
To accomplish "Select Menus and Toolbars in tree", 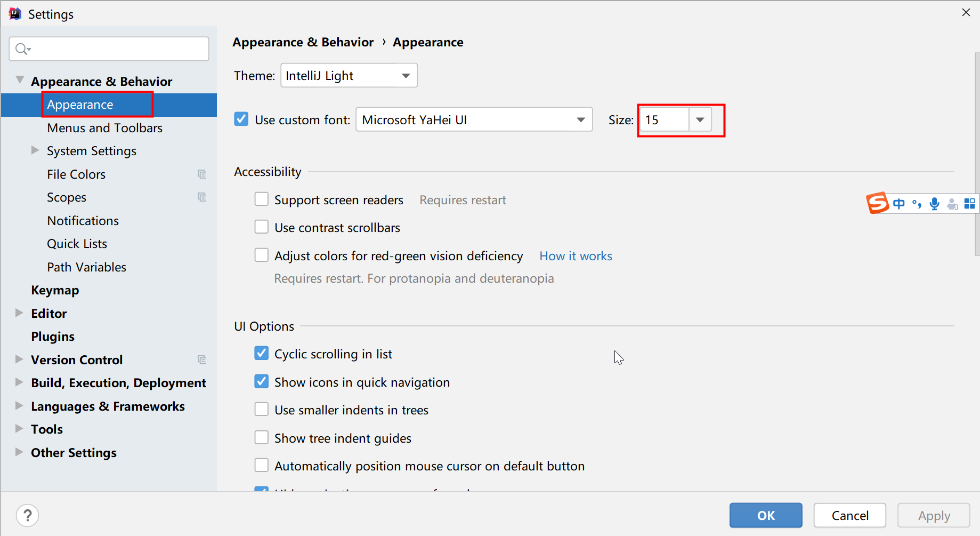I will [109, 128].
